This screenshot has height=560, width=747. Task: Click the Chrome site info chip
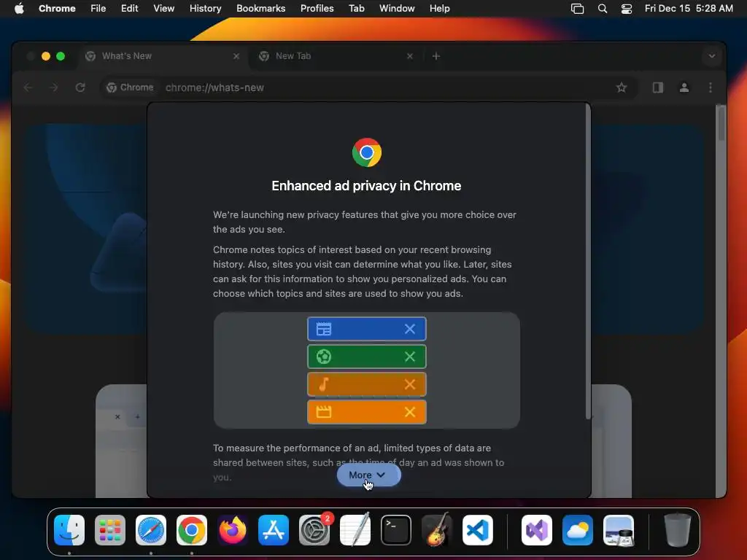pyautogui.click(x=130, y=87)
